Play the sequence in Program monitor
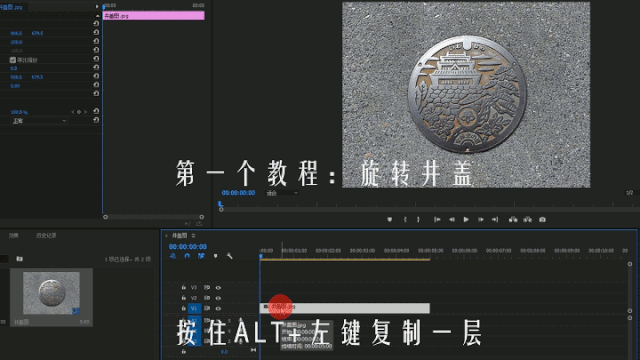 (x=466, y=220)
